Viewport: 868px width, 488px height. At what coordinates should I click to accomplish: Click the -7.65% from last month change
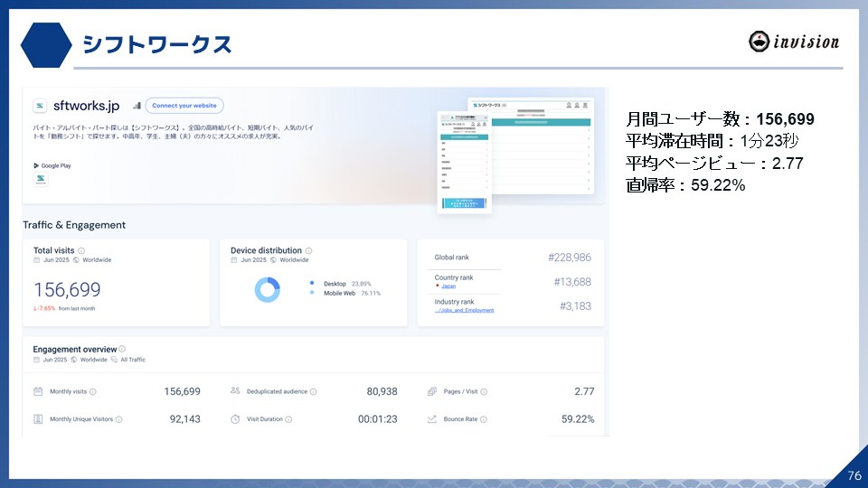[x=64, y=309]
